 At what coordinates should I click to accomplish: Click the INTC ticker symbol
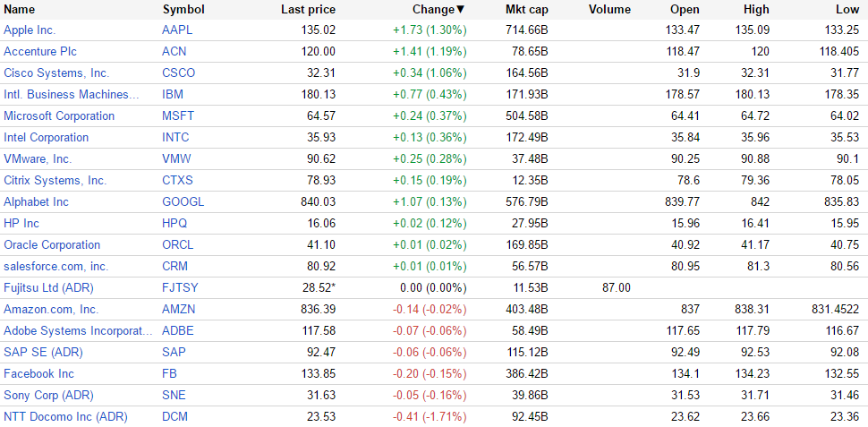(175, 138)
